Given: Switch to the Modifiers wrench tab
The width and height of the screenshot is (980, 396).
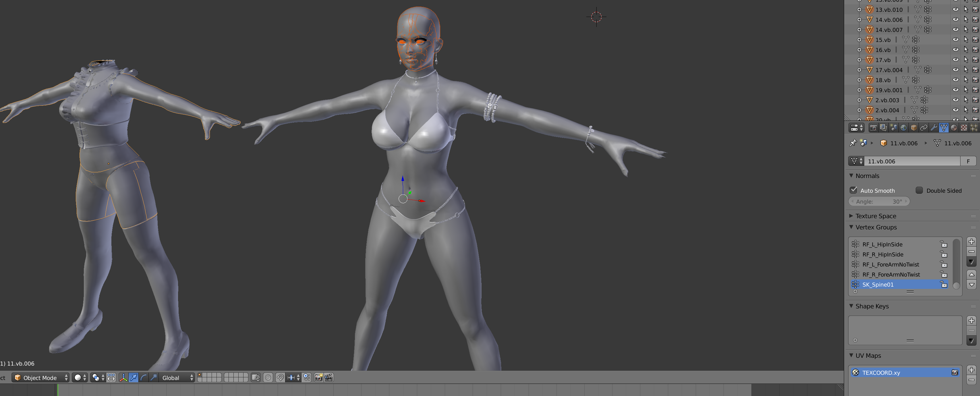Looking at the screenshot, I should [x=933, y=128].
